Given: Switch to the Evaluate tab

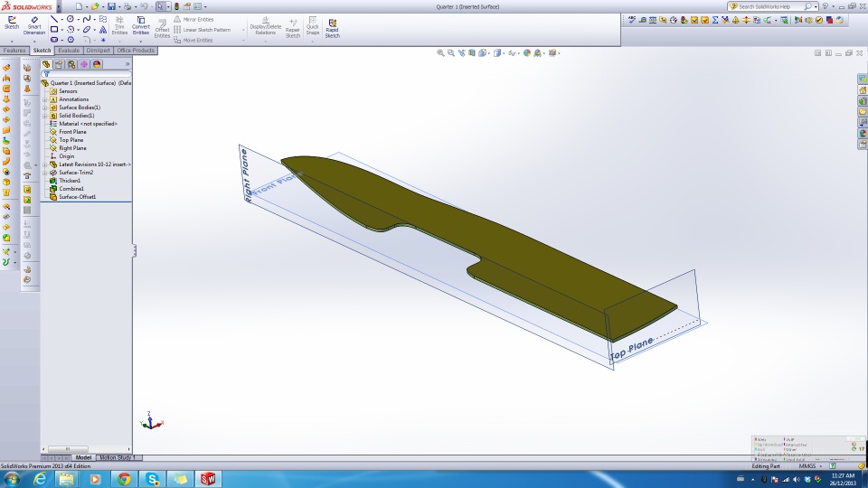Looking at the screenshot, I should pos(69,51).
